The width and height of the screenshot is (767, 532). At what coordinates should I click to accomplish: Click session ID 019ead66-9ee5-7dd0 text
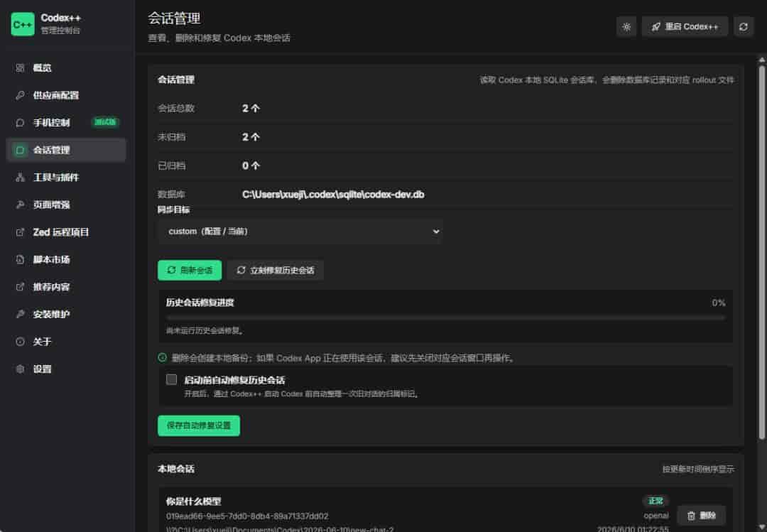[247, 516]
